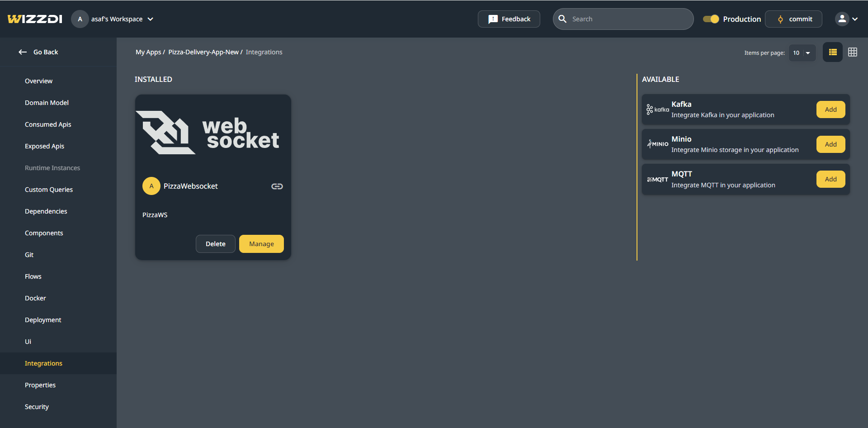Click the Kafka logo icon
This screenshot has height=428, width=868.
[x=657, y=109]
